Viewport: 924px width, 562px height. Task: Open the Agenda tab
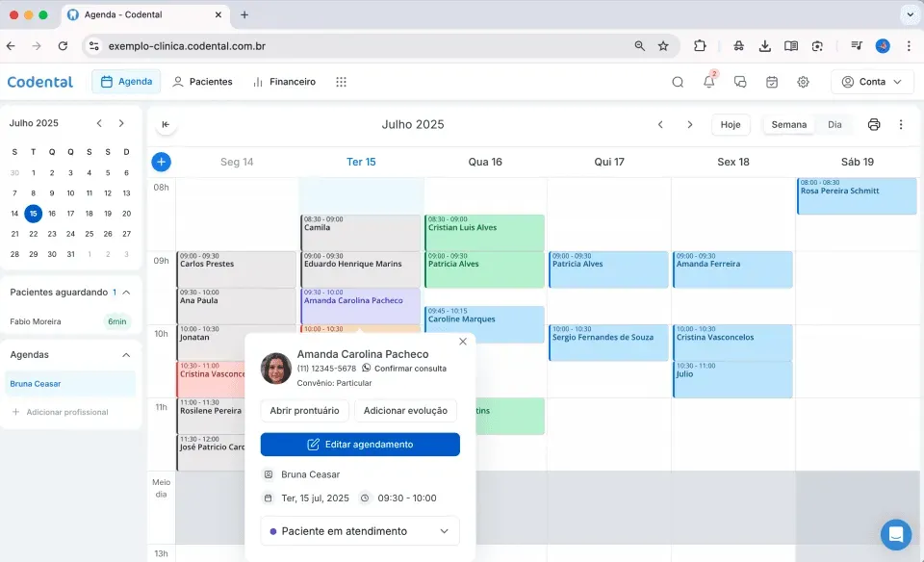(127, 81)
